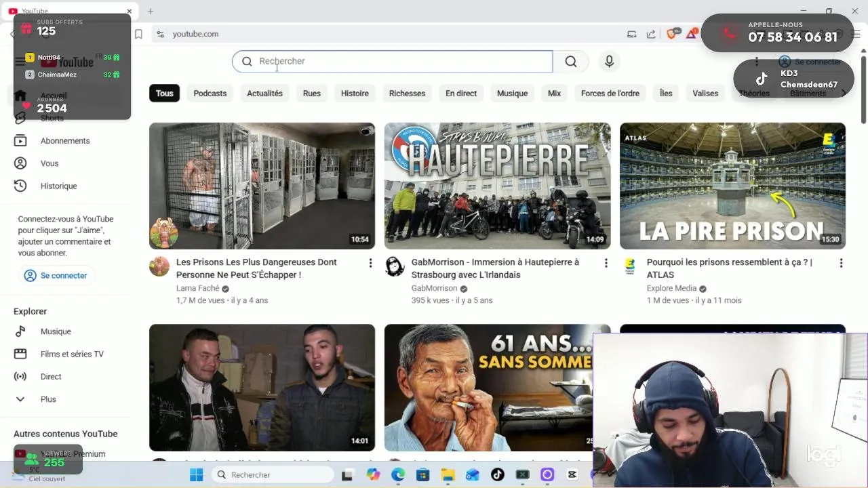The image size is (868, 488).
Task: Play the prison cells thumbnail with 10:54 duration
Action: (262, 186)
